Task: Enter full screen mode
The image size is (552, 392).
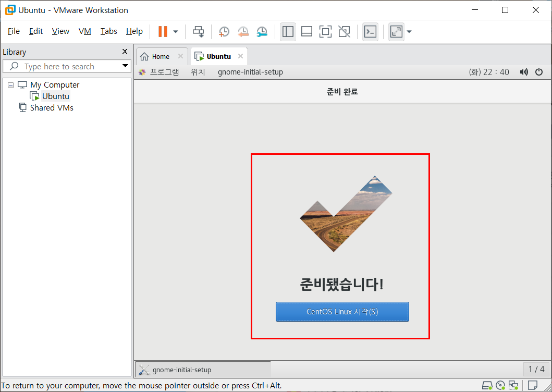Action: point(325,31)
